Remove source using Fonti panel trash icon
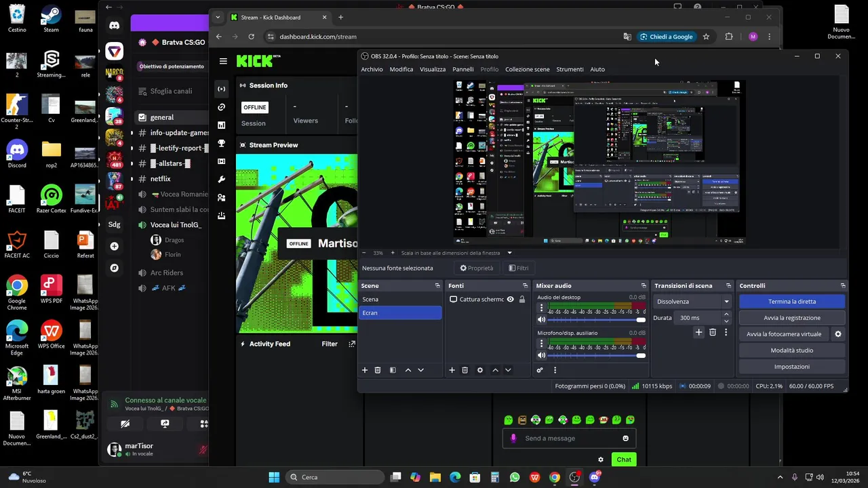Viewport: 868px width, 488px height. coord(465,370)
